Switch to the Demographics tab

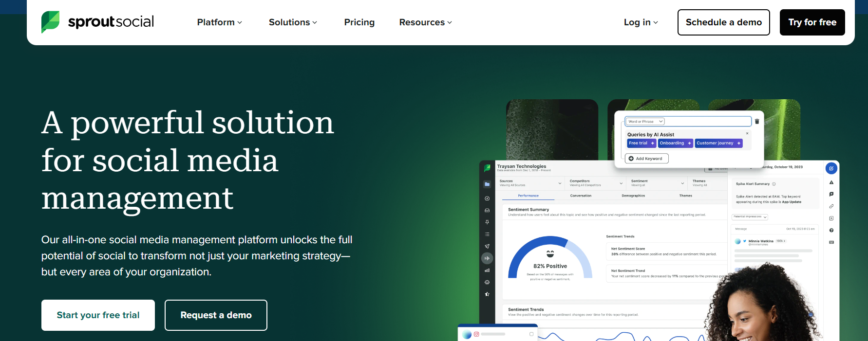point(633,196)
